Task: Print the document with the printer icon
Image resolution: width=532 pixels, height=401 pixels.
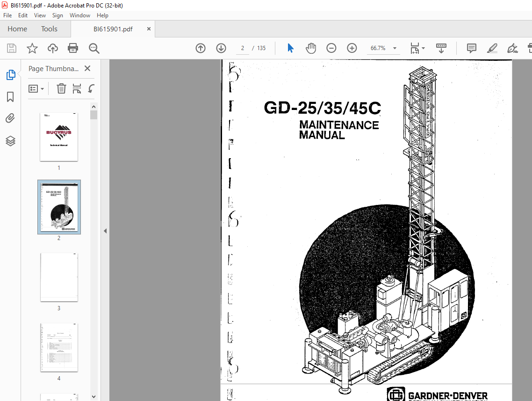Action: (73, 48)
